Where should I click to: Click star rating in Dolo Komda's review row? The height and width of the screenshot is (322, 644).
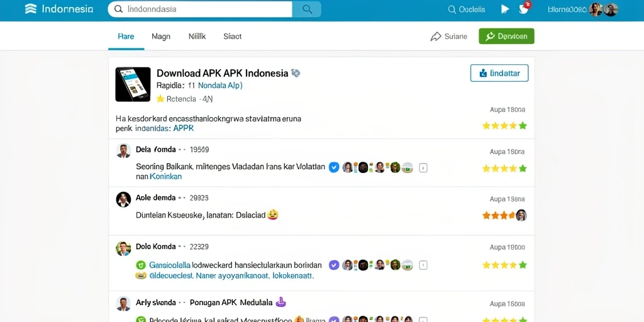[504, 265]
